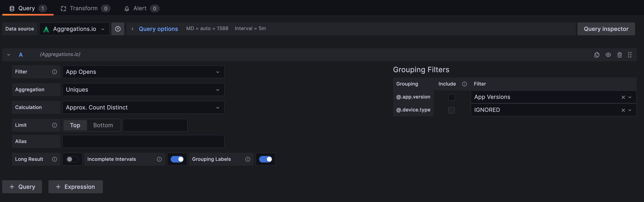This screenshot has height=202, width=644.
Task: Click the drag handle for query A
Action: (630, 55)
